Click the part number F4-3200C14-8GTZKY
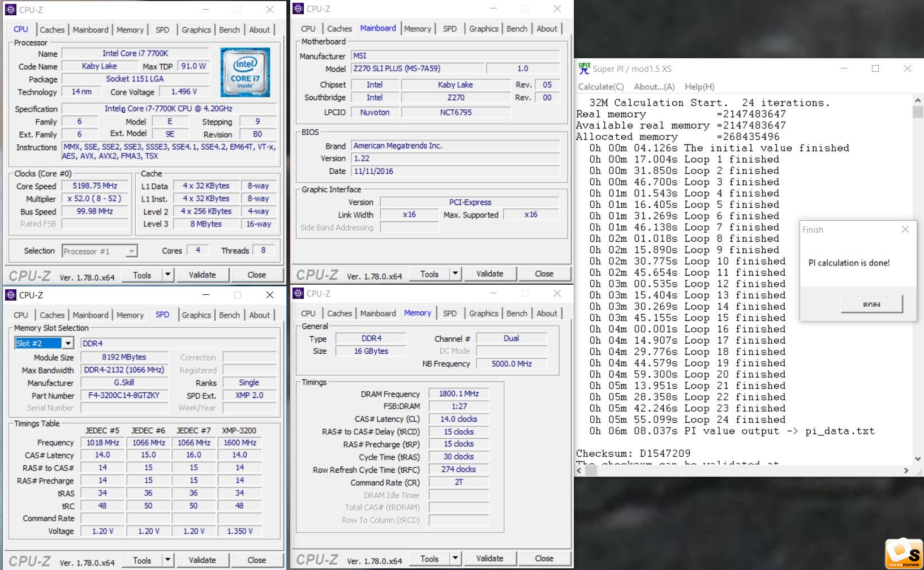 tap(124, 395)
